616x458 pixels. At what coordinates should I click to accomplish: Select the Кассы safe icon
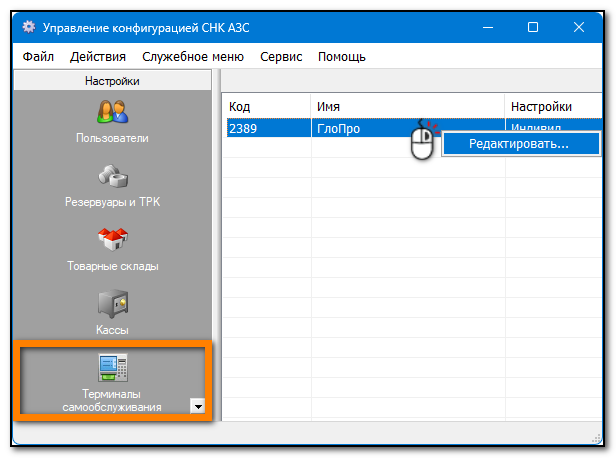point(113,303)
